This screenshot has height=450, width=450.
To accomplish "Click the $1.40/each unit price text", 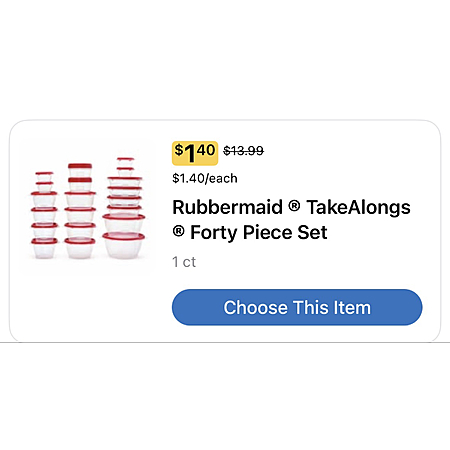I will [205, 179].
